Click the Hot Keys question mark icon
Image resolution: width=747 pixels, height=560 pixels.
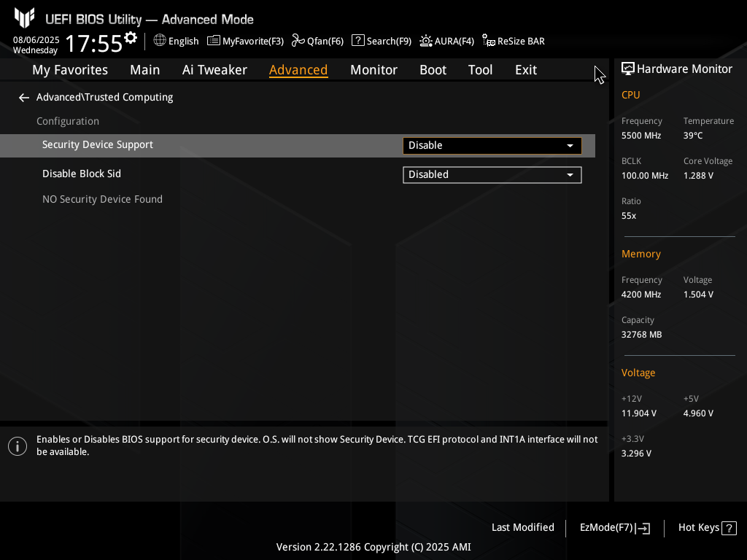pos(729,528)
